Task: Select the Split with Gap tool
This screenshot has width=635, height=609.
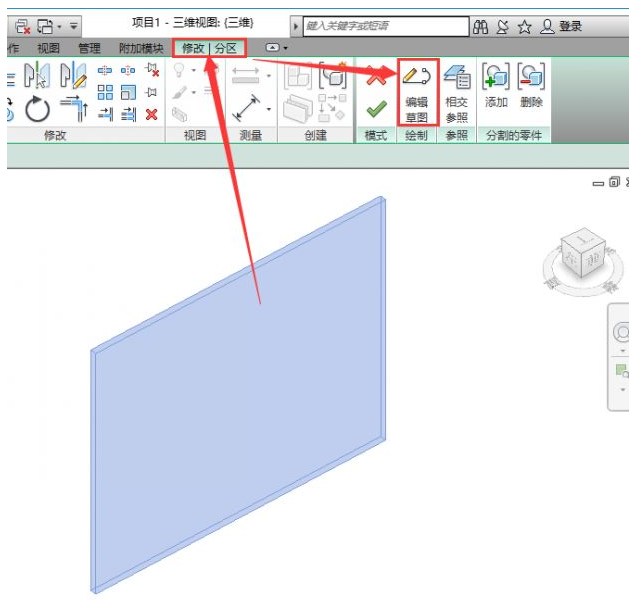Action: coord(128,70)
